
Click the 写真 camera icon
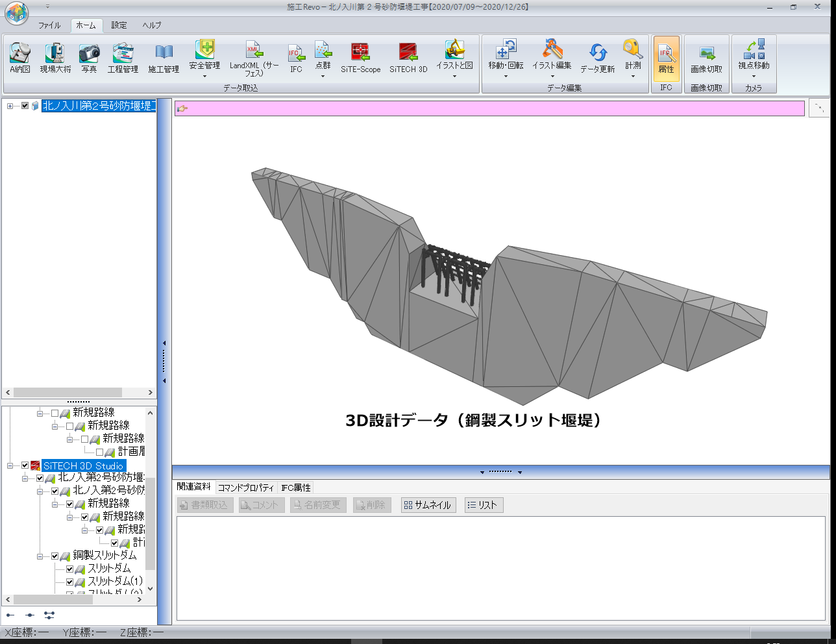[89, 57]
